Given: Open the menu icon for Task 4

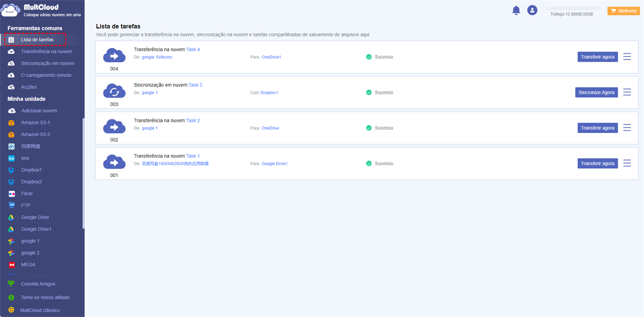Looking at the screenshot, I should pyautogui.click(x=627, y=57).
